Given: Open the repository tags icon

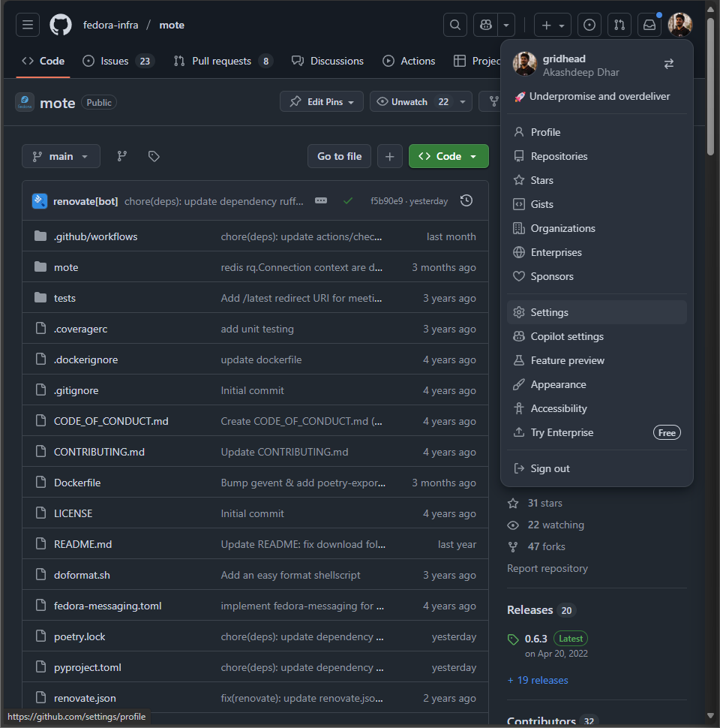Looking at the screenshot, I should coord(153,156).
